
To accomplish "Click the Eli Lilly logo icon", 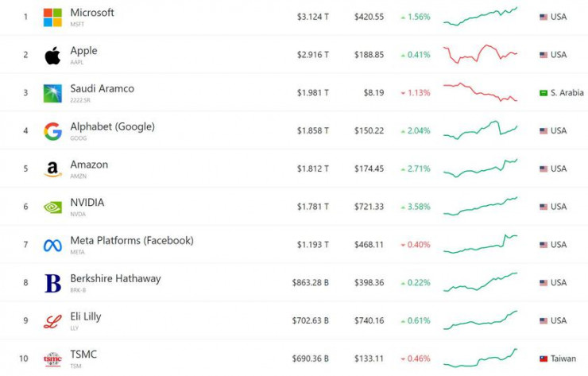I will [52, 321].
